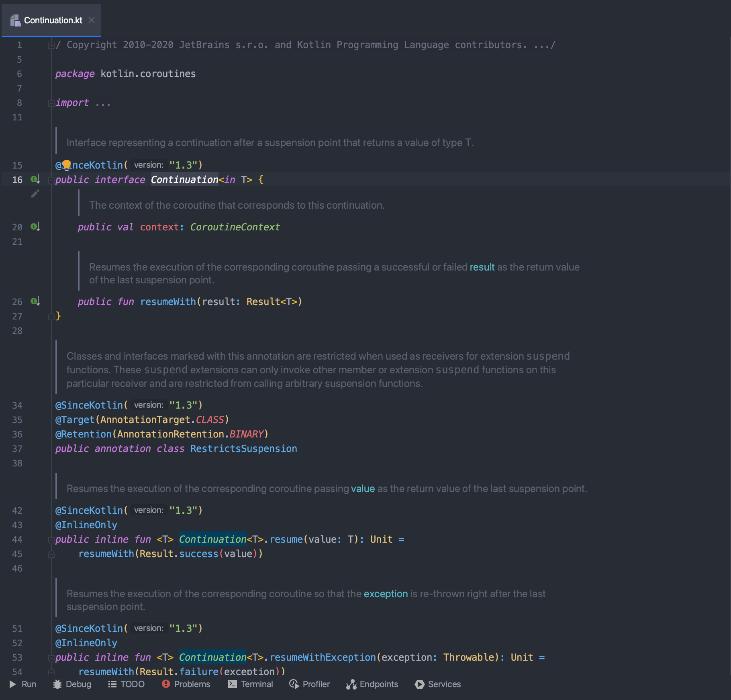Collapse the Continuation interface fold on line 16
Screen dimensions: 731x700
coord(51,180)
